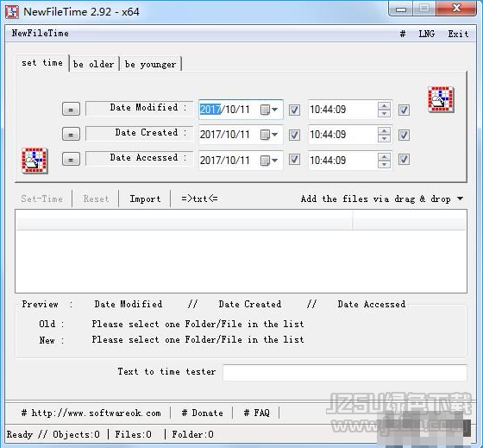
Task: Switch to the 'be younger' tab
Action: [x=150, y=64]
